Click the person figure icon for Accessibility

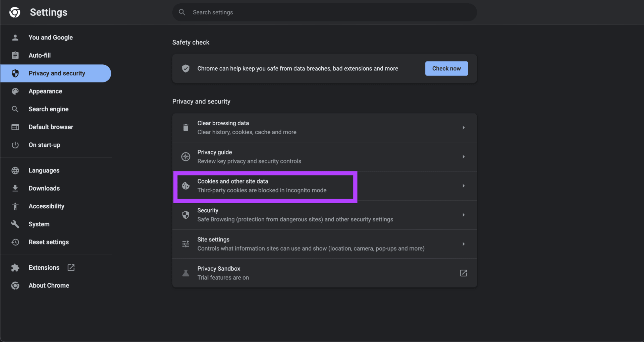pyautogui.click(x=15, y=206)
